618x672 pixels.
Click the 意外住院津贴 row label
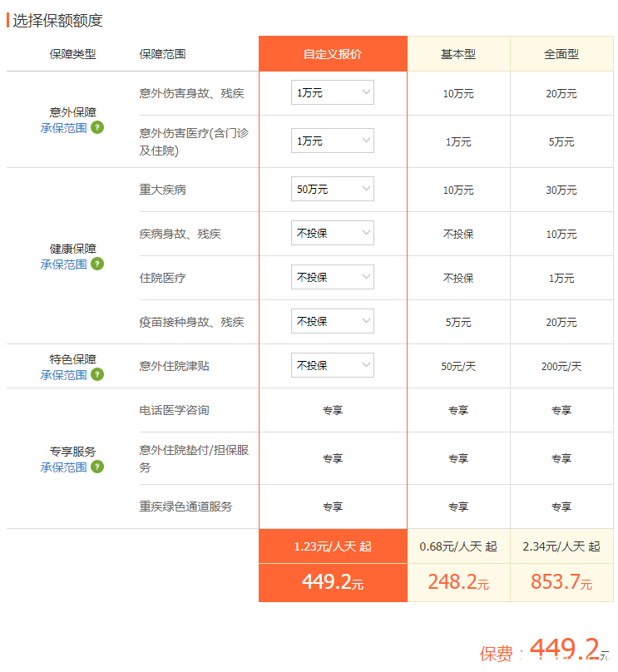(x=174, y=366)
